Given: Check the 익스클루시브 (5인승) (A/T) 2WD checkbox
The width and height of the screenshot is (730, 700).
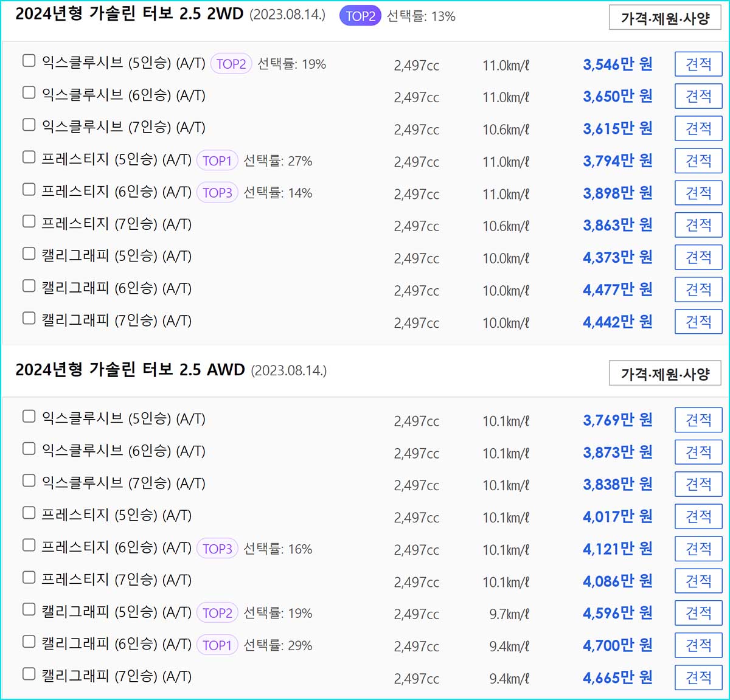Looking at the screenshot, I should tap(29, 60).
